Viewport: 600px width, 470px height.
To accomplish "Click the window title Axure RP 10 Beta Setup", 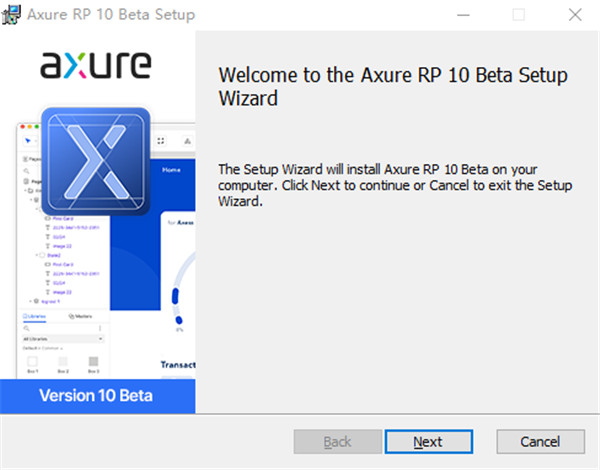I will click(x=111, y=15).
